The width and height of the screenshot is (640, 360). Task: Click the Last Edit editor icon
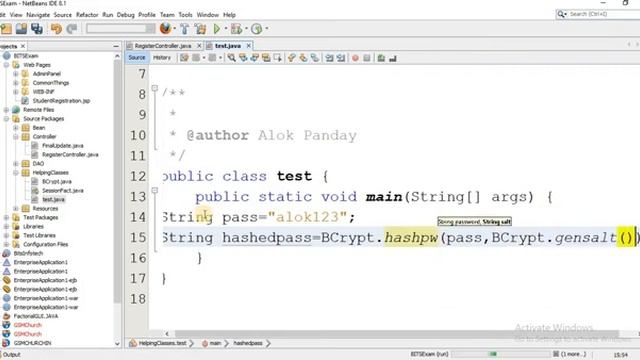coord(184,58)
